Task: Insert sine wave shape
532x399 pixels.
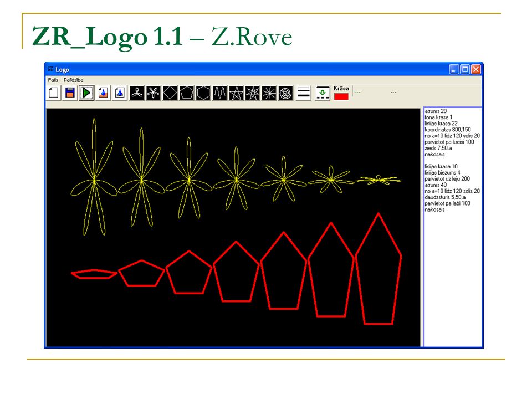Action: tap(219, 93)
